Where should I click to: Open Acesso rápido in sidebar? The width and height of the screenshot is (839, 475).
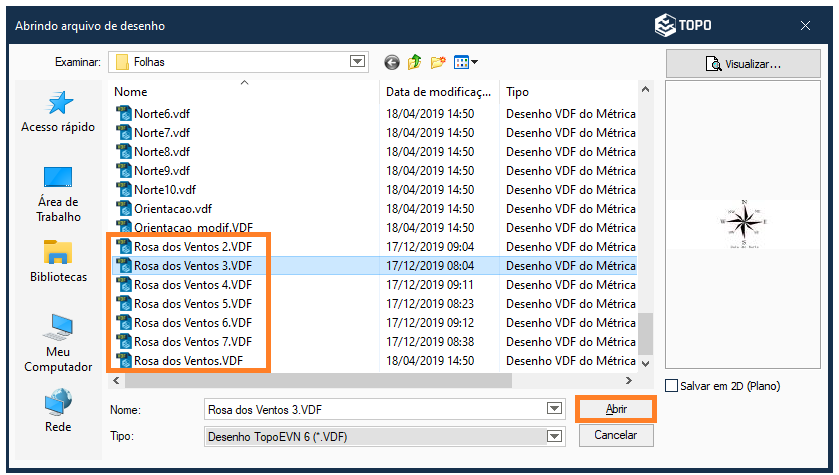(58, 111)
